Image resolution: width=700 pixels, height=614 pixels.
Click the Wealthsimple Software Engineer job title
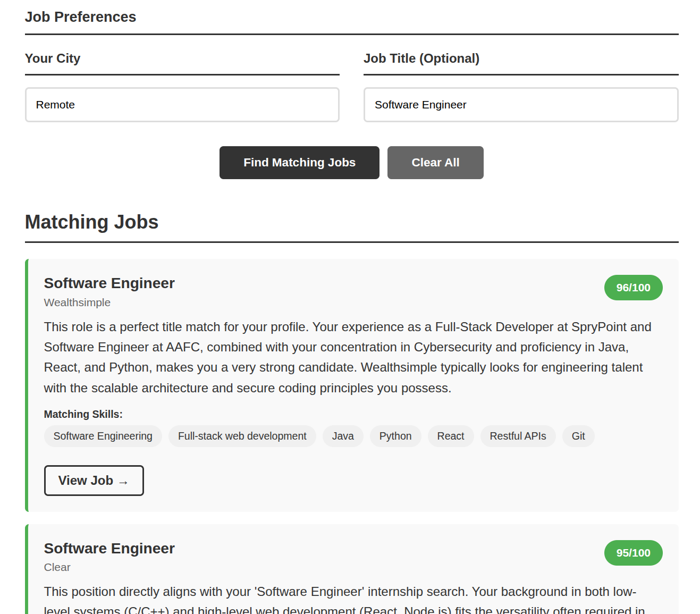[x=109, y=283]
